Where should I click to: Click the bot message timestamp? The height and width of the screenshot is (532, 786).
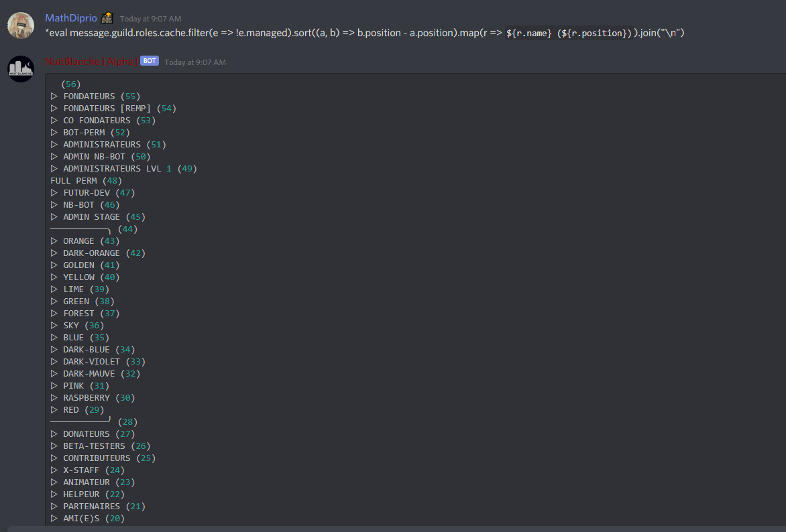tap(195, 62)
